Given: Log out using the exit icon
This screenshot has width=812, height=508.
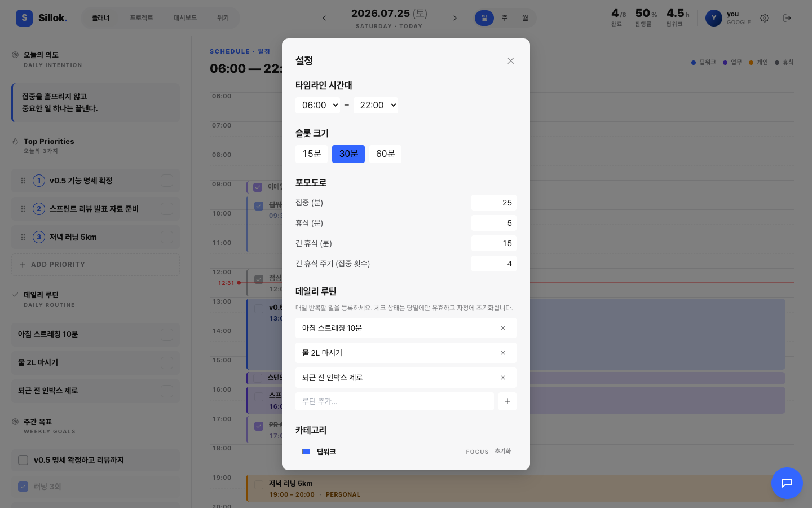Looking at the screenshot, I should pyautogui.click(x=787, y=18).
